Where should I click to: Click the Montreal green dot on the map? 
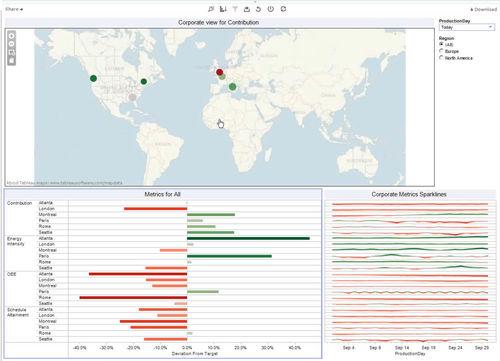(x=144, y=81)
